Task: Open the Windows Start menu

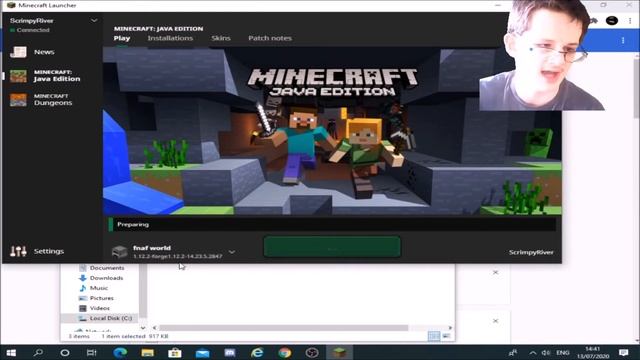Action: click(11, 353)
